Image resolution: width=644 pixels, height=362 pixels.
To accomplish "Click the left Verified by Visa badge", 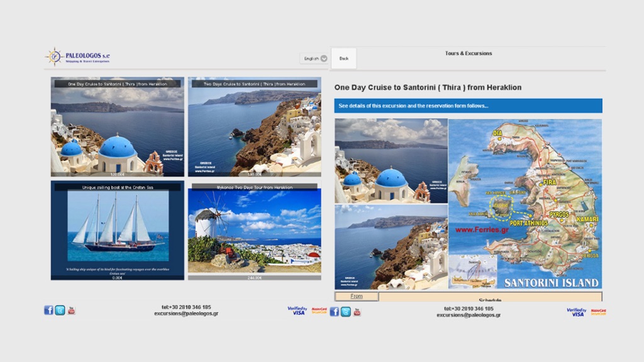I will 297,310.
